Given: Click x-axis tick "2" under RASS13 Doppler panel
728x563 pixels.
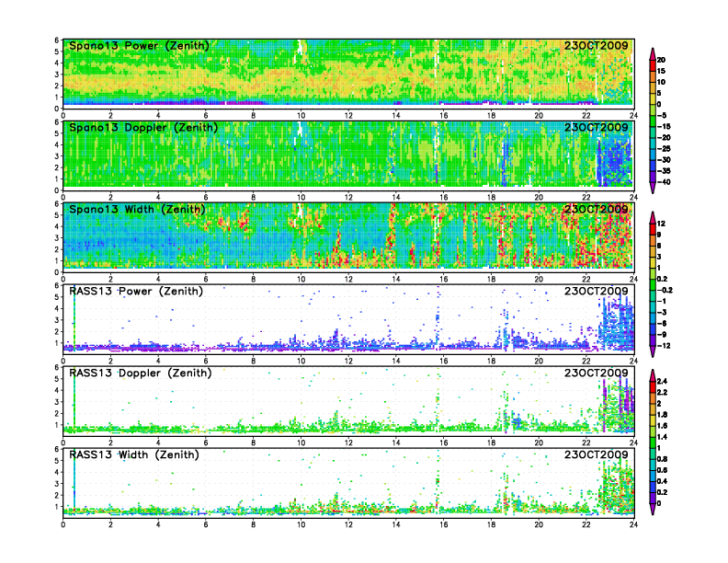Looking at the screenshot, I should click(x=110, y=442).
